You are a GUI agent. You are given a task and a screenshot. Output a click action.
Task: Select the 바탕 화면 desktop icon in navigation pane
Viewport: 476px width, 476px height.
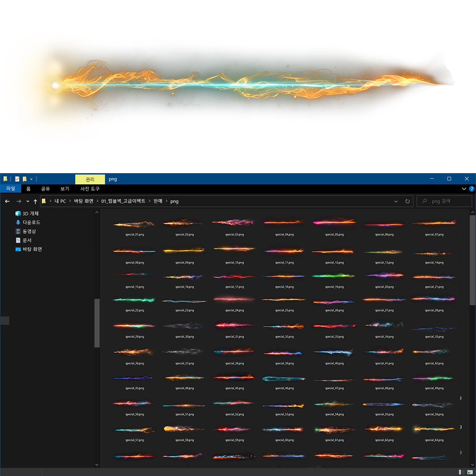[18, 249]
